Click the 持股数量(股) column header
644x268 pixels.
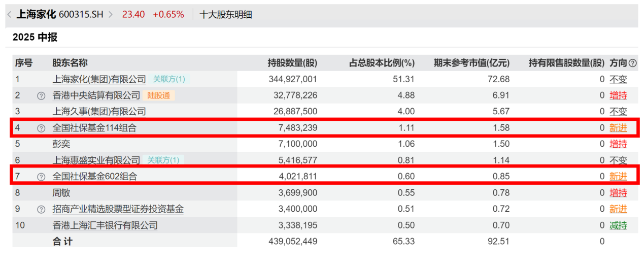point(292,63)
